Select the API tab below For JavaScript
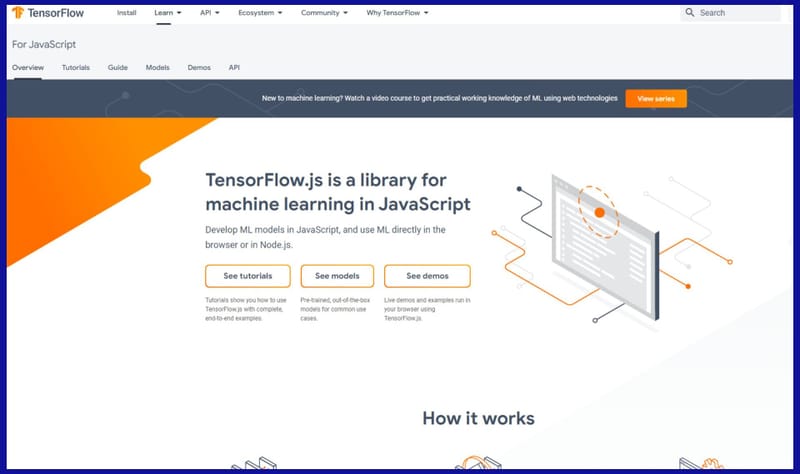The image size is (800, 474). pos(234,67)
